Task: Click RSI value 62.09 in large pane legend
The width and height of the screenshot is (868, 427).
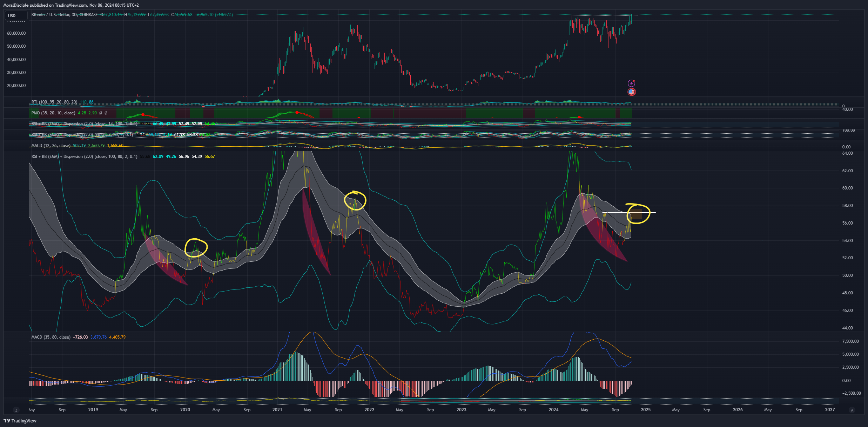Action: point(158,156)
